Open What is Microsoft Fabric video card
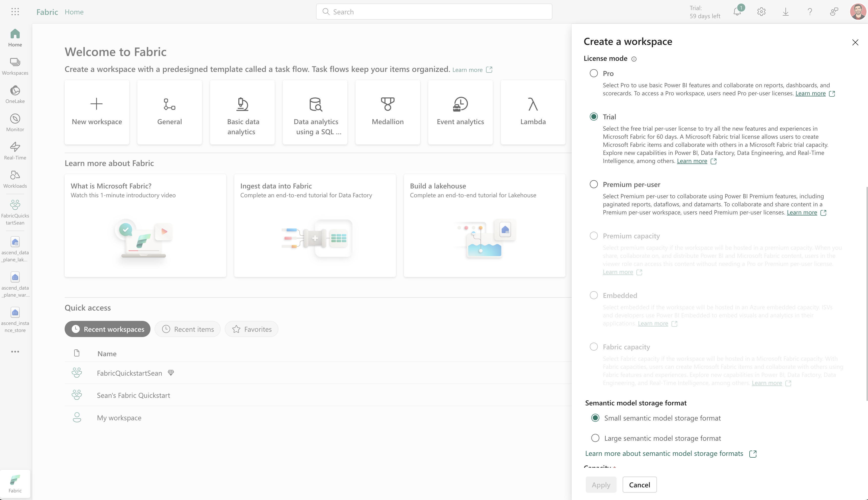Viewport: 868px width, 500px height. click(x=145, y=226)
